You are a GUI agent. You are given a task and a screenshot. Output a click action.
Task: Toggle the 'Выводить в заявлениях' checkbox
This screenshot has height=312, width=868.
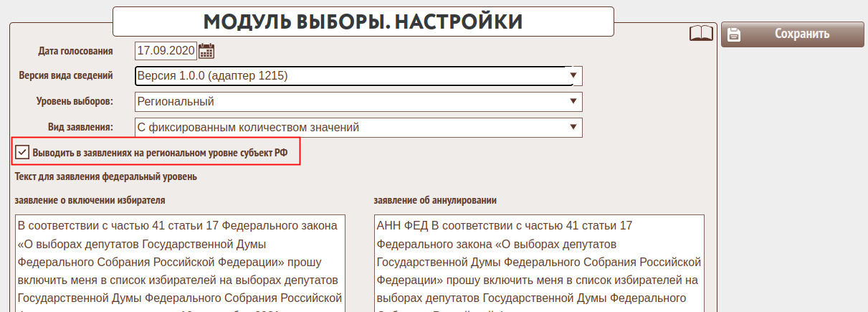click(22, 152)
